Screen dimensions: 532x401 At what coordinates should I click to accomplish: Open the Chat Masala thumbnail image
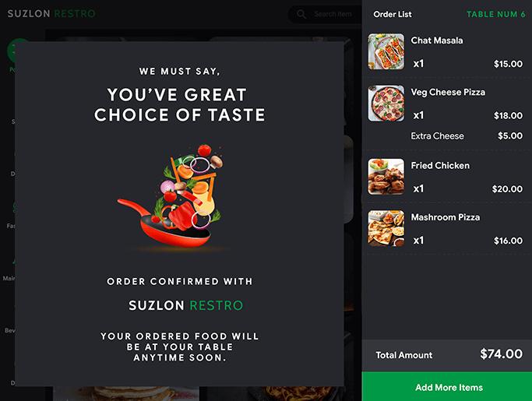click(x=386, y=51)
